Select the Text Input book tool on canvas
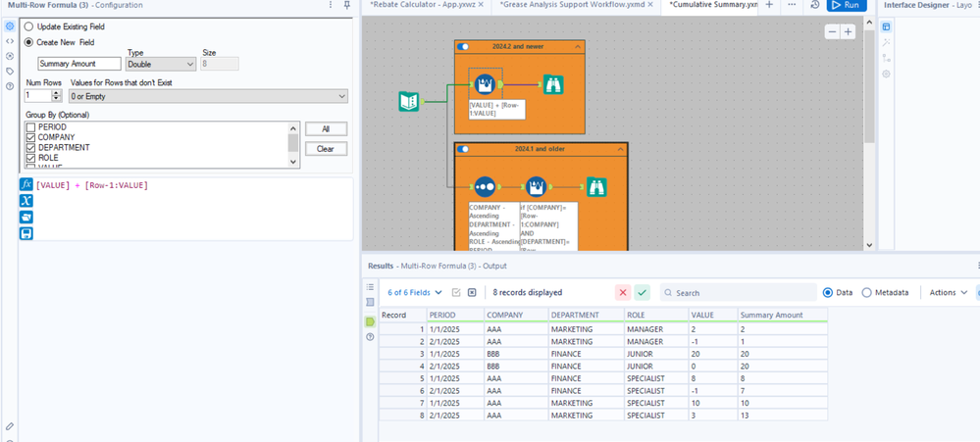This screenshot has height=442, width=980. pyautogui.click(x=409, y=101)
